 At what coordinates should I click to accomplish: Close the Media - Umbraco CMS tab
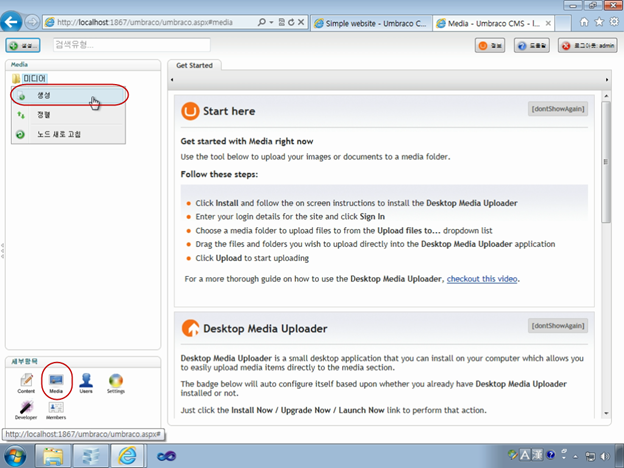pos(548,23)
